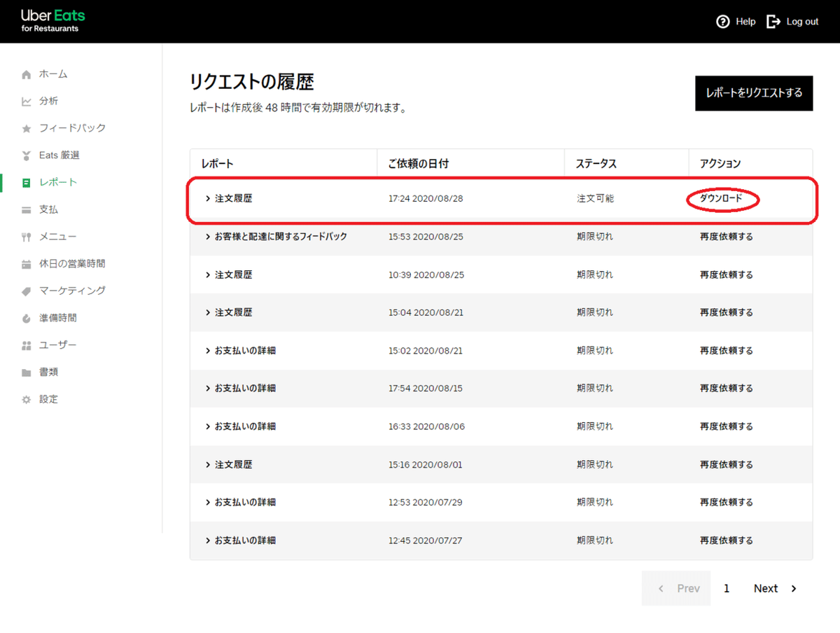Click the 支払 card icon
Viewport: 840px width, 633px height.
click(27, 210)
